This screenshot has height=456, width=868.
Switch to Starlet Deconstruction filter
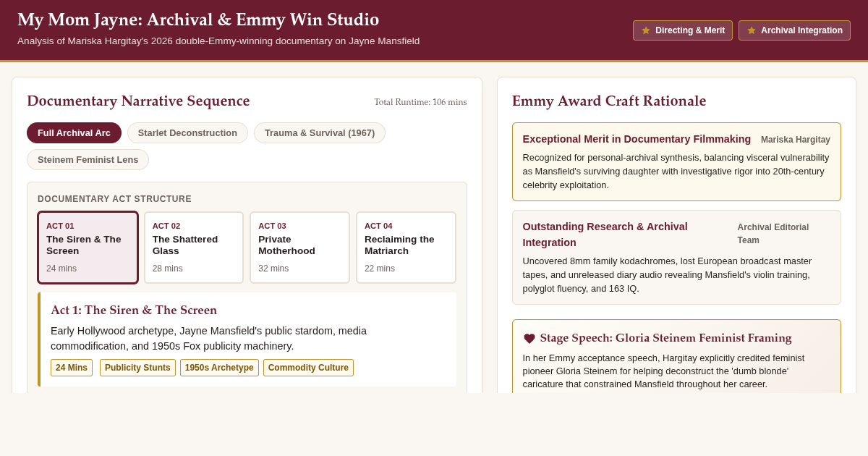pyautogui.click(x=187, y=132)
